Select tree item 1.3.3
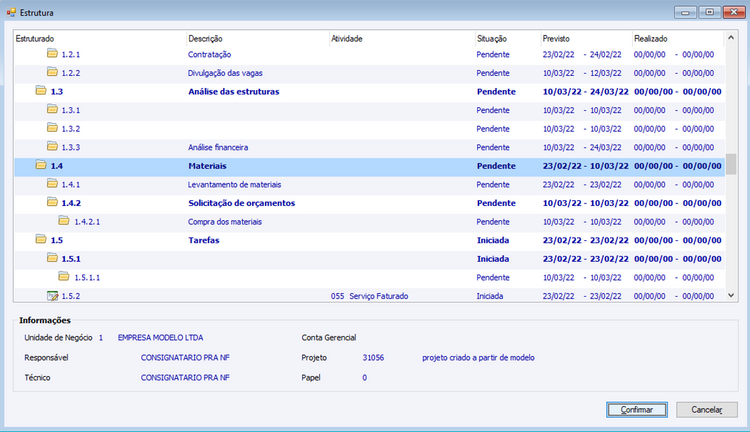The width and height of the screenshot is (750, 432). point(71,147)
